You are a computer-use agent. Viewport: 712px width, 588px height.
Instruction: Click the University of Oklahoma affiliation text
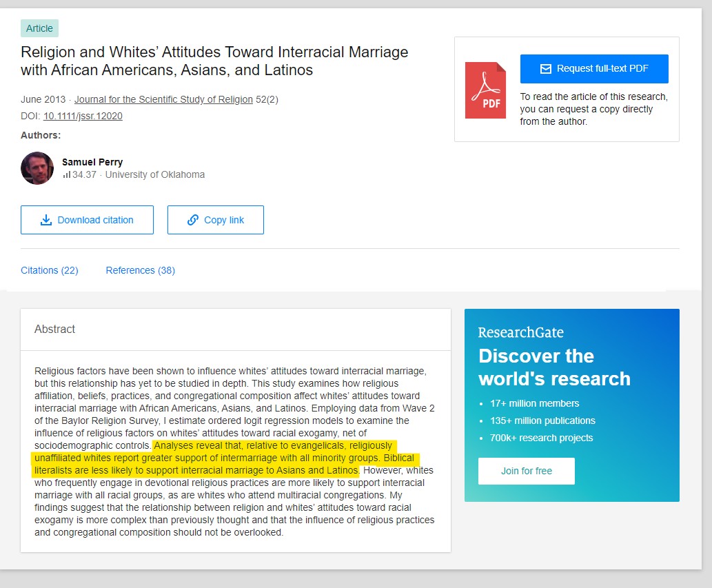coord(155,175)
